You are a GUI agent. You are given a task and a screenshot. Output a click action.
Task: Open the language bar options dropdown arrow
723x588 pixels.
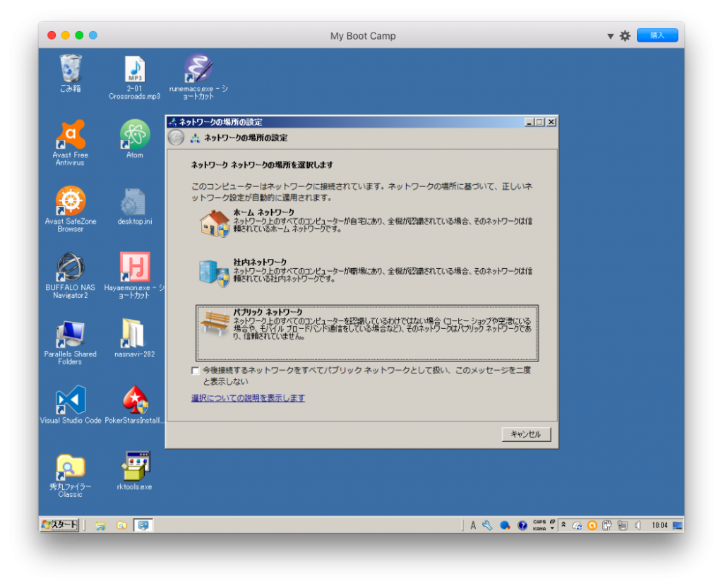pyautogui.click(x=551, y=528)
